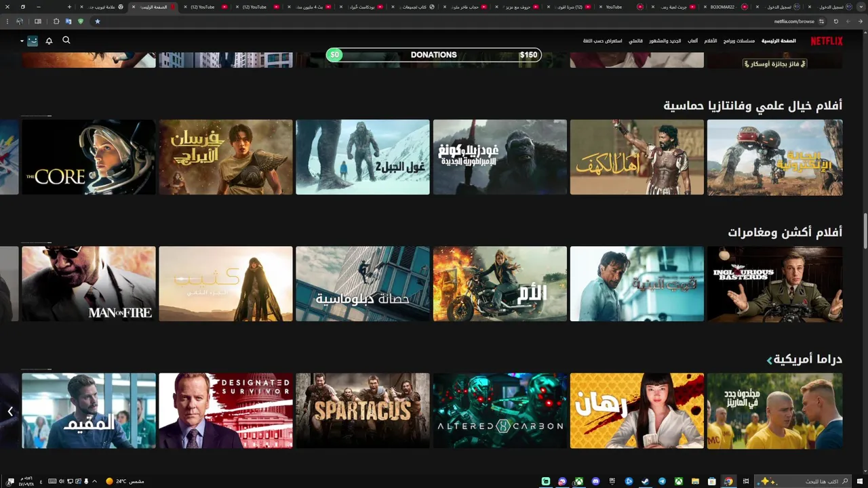This screenshot has width=868, height=488.
Task: Bookmark page with the star icon
Action: [x=97, y=21]
